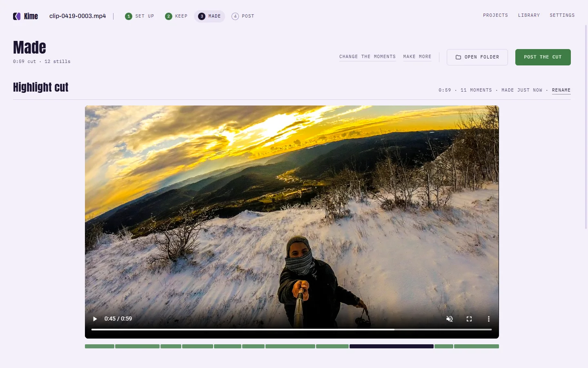Screen dimensions: 588x368
Task: Click the 0:45 / 0:59 time display
Action: (x=118, y=319)
